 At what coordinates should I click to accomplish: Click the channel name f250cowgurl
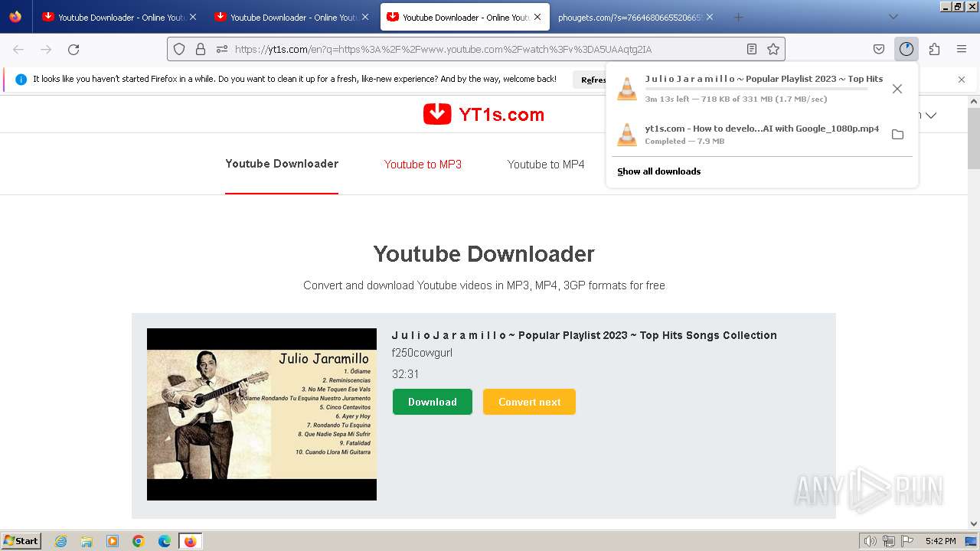point(422,353)
